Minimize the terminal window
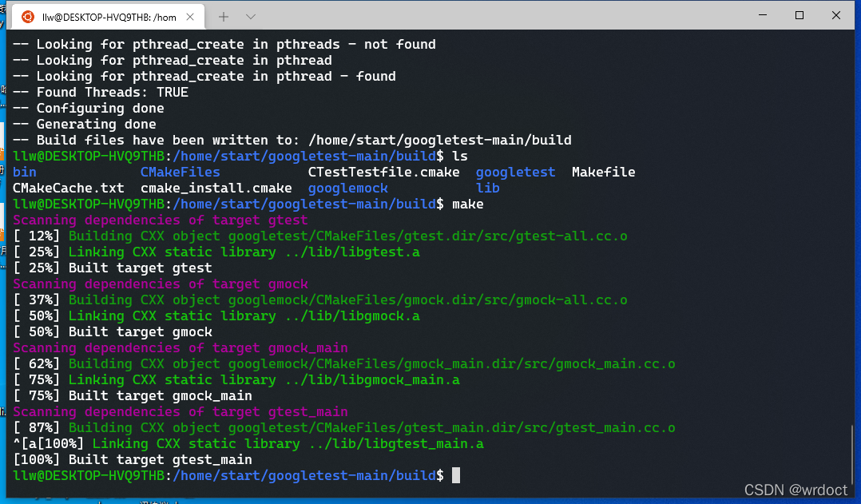Image resolution: width=861 pixels, height=504 pixels. 763,15
